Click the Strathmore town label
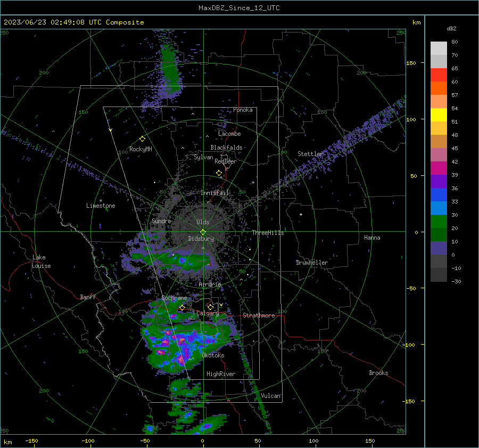This screenshot has height=448, width=479. pos(259,315)
